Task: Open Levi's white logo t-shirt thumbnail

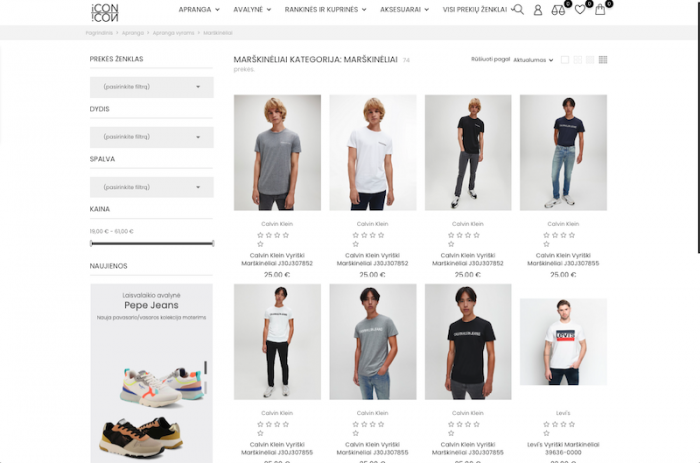Action: click(563, 342)
